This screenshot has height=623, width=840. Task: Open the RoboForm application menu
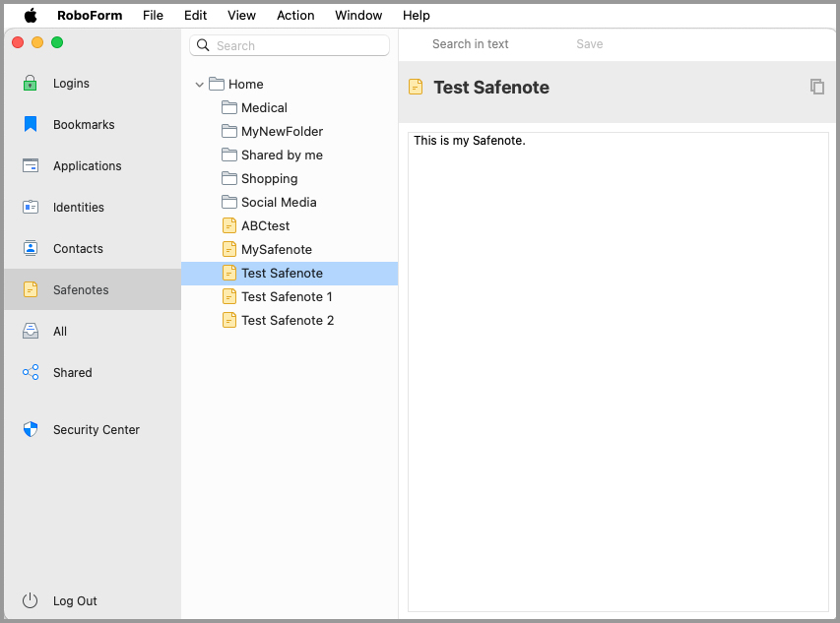(x=90, y=16)
